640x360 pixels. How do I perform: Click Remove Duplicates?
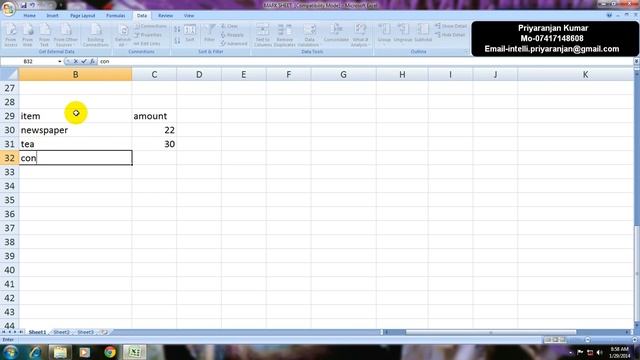[284, 35]
